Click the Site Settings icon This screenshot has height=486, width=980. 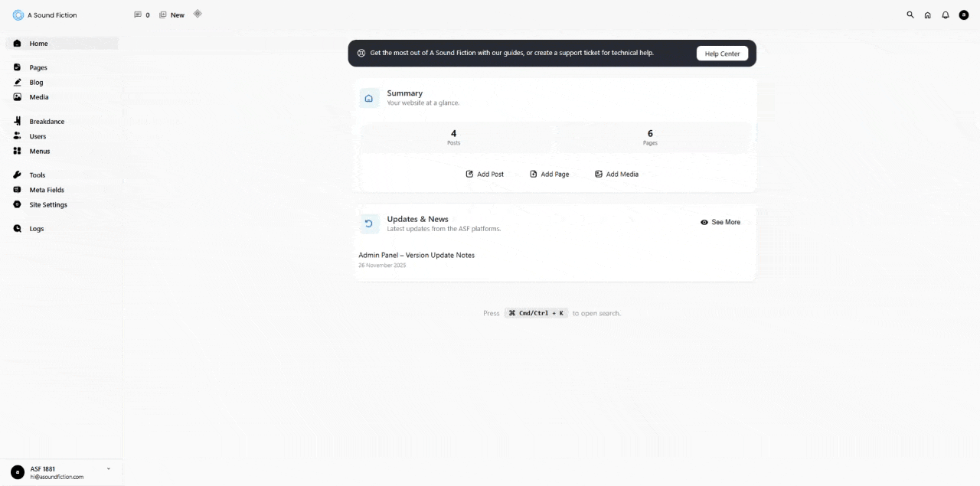tap(17, 204)
